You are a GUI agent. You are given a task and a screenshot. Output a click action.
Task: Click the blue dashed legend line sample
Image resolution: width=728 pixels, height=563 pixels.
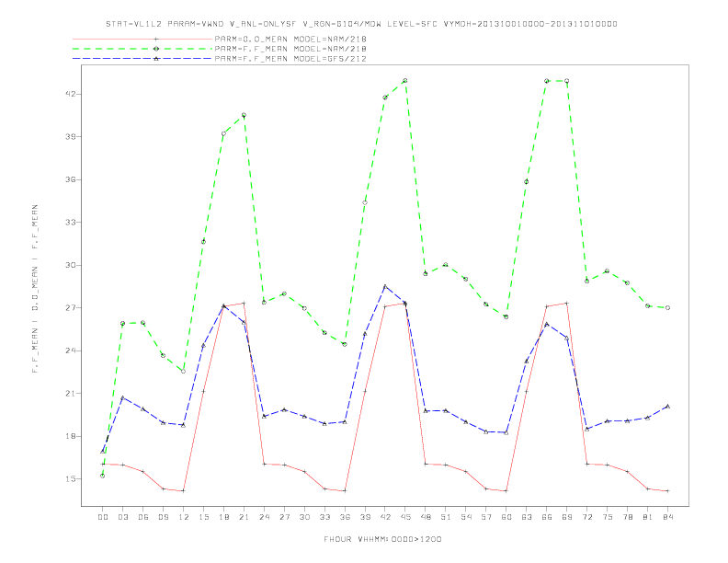[x=142, y=59]
